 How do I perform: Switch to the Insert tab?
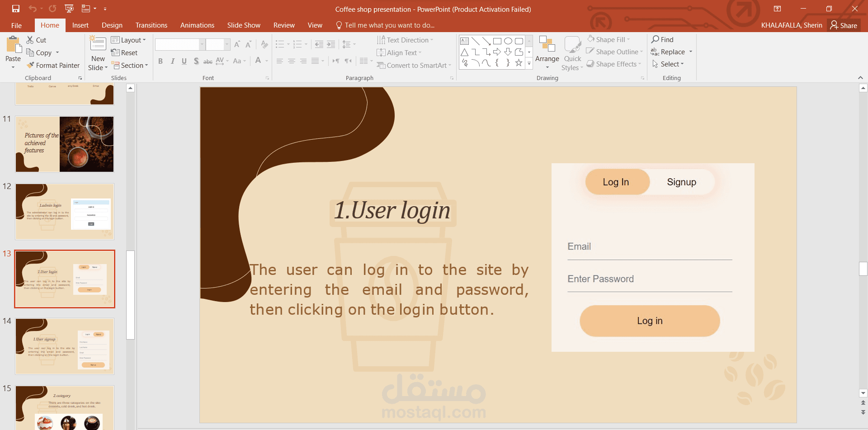coord(80,25)
